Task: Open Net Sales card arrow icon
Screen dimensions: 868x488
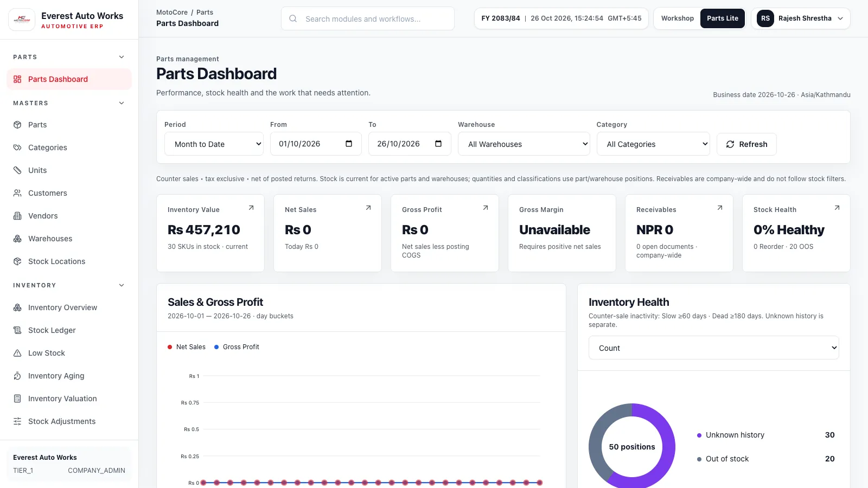Action: click(x=368, y=208)
